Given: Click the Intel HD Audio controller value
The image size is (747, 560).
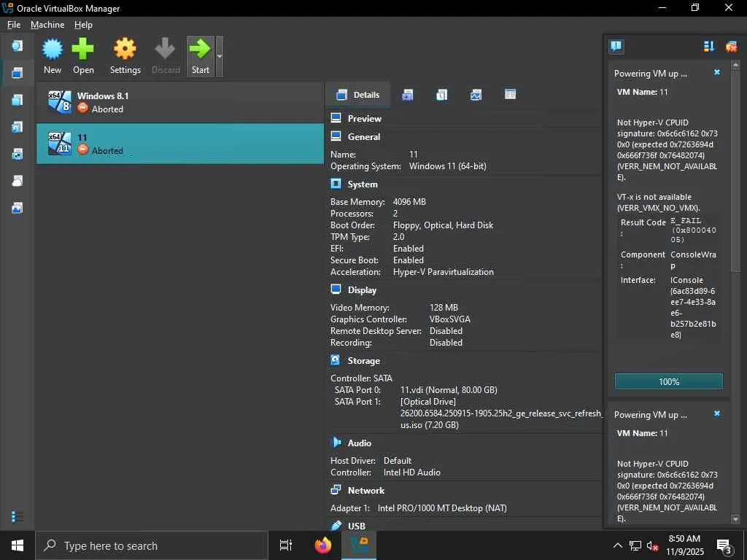Looking at the screenshot, I should click(x=411, y=472).
